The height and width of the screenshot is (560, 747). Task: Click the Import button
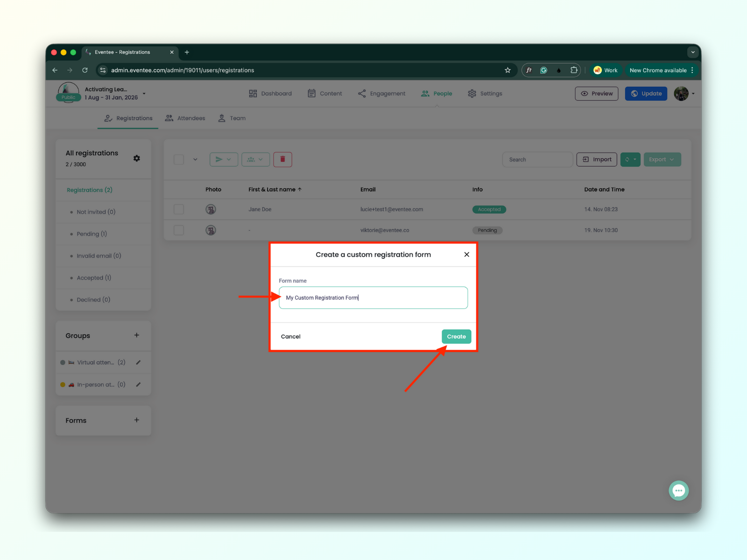point(597,160)
